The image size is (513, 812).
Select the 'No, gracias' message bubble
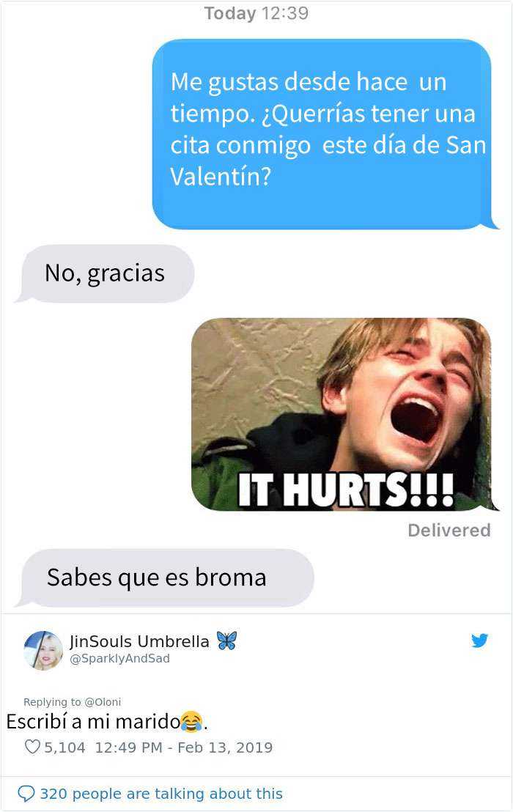click(x=105, y=273)
